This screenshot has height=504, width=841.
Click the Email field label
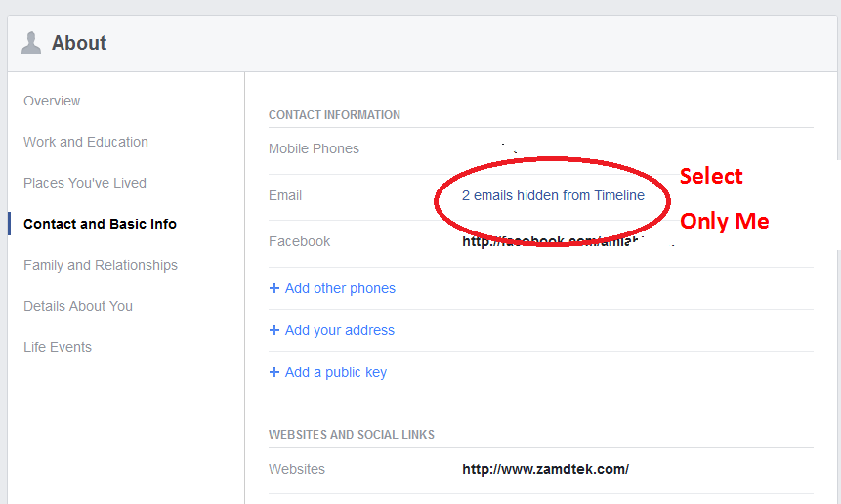coord(285,195)
